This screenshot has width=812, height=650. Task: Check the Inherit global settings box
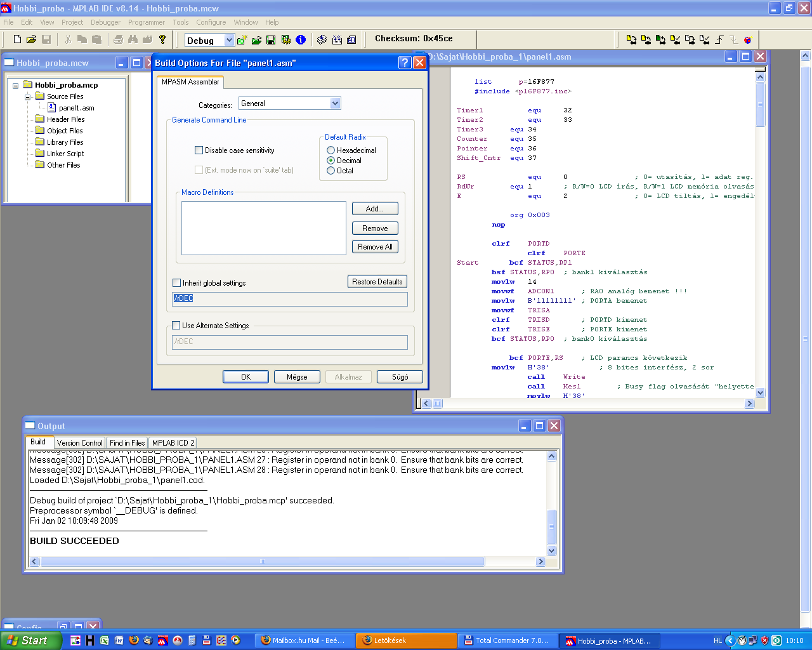177,283
